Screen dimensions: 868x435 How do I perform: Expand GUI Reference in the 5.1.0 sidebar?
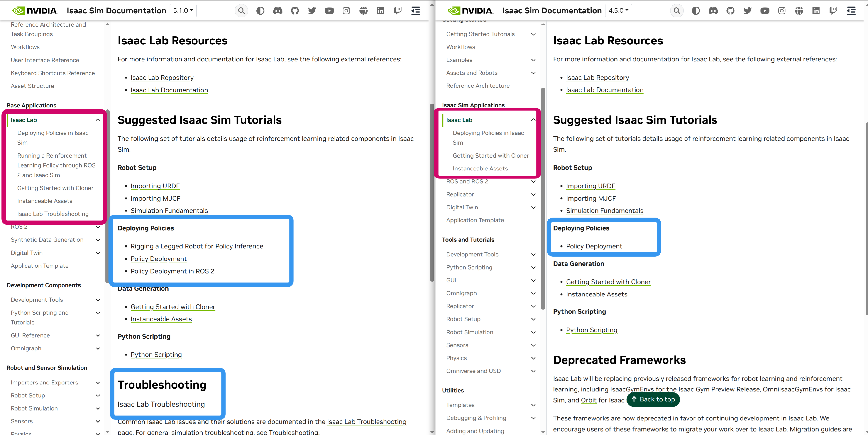[x=98, y=335]
